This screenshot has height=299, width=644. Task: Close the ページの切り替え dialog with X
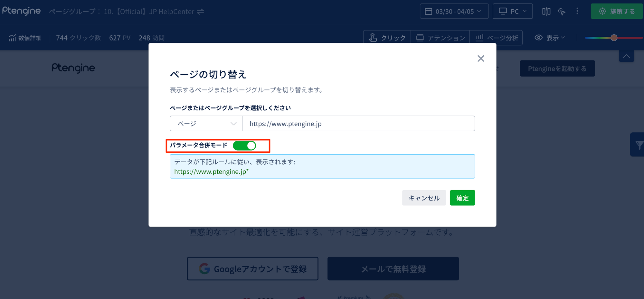[x=481, y=58]
